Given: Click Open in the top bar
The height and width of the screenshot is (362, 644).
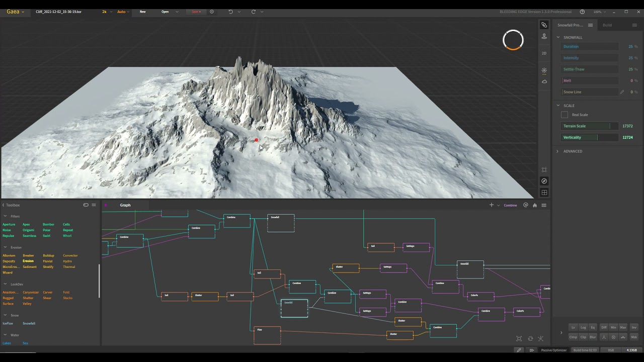Looking at the screenshot, I should 165,12.
